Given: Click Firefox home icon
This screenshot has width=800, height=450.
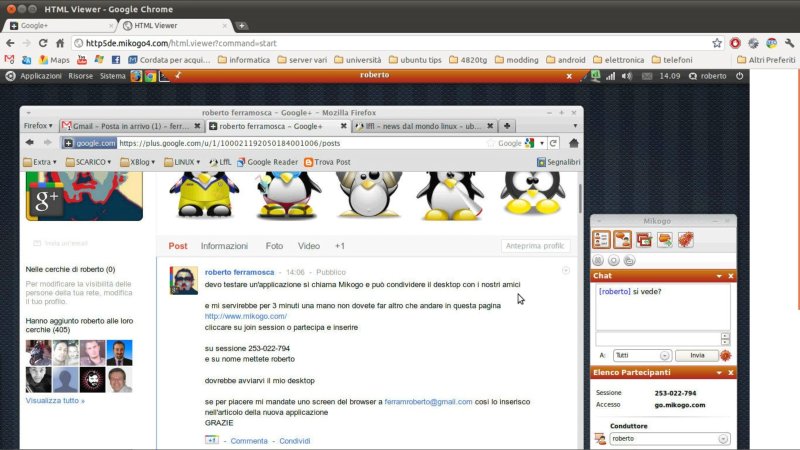Looking at the screenshot, I should 573,143.
